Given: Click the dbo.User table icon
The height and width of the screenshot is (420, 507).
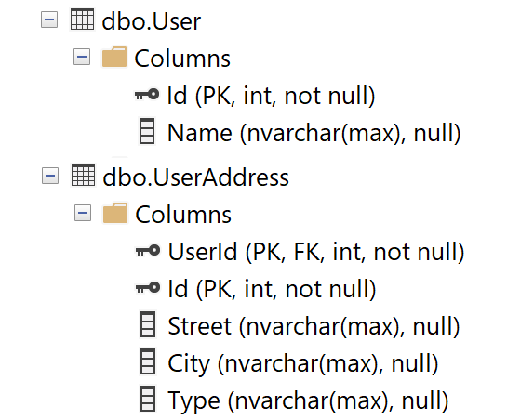Looking at the screenshot, I should [x=83, y=20].
